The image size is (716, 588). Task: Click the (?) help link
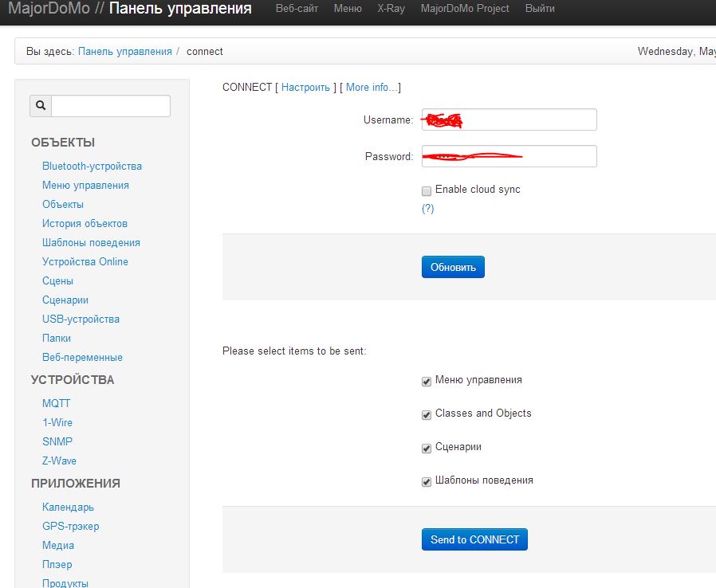(x=427, y=208)
